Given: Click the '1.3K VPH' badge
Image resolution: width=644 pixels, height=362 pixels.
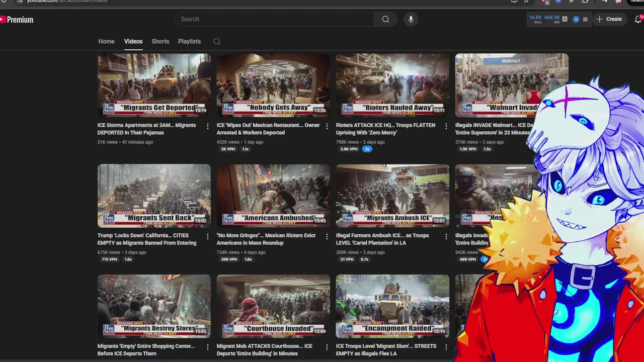Looking at the screenshot, I should [x=468, y=149].
